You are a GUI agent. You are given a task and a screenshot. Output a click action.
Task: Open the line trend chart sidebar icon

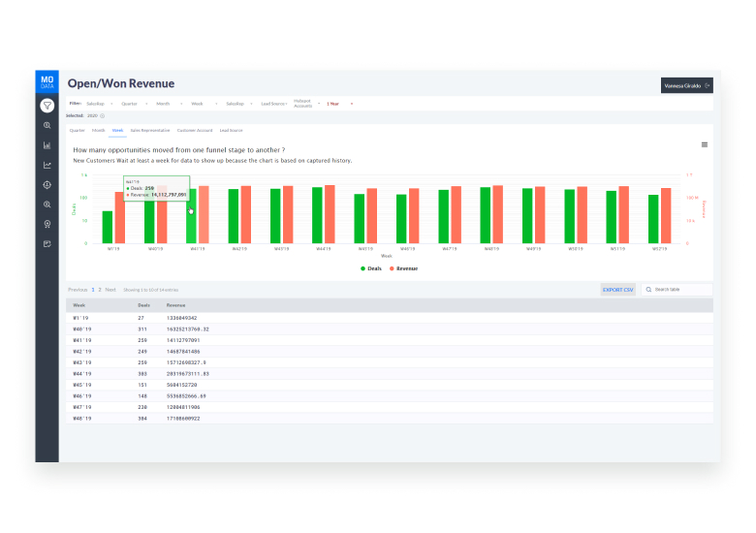pyautogui.click(x=47, y=165)
